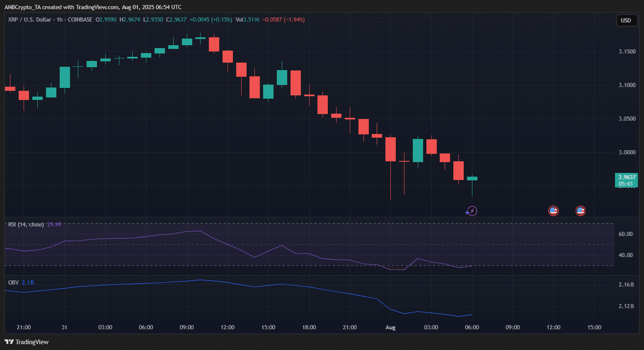The image size is (644, 350).
Task: Open the USD currency selector
Action: point(625,20)
